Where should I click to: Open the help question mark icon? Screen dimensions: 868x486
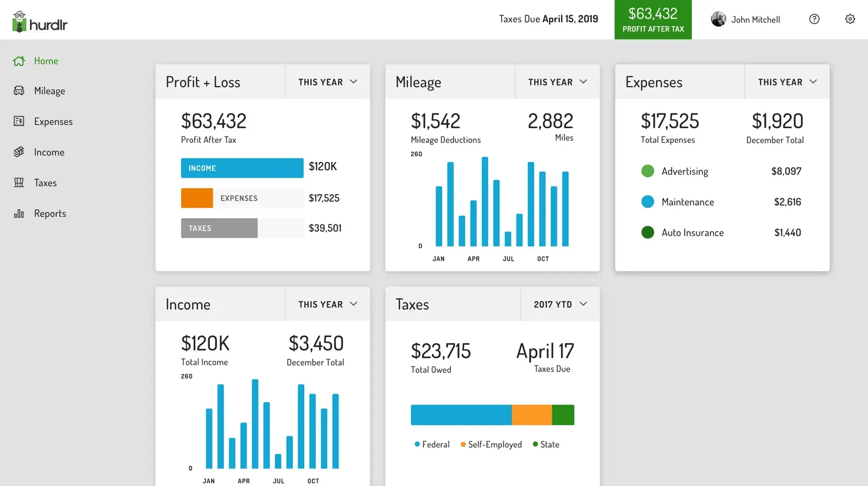(x=814, y=19)
